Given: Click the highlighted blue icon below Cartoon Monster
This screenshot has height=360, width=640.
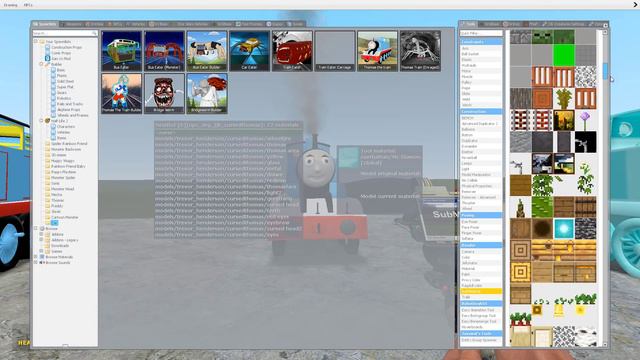Looking at the screenshot, I should (54, 223).
